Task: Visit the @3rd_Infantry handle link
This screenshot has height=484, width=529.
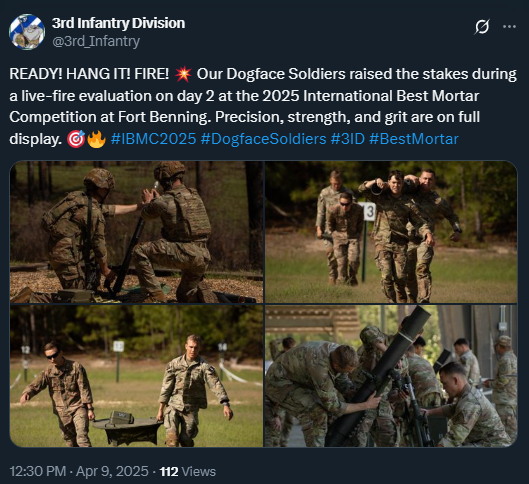Action: [x=96, y=41]
